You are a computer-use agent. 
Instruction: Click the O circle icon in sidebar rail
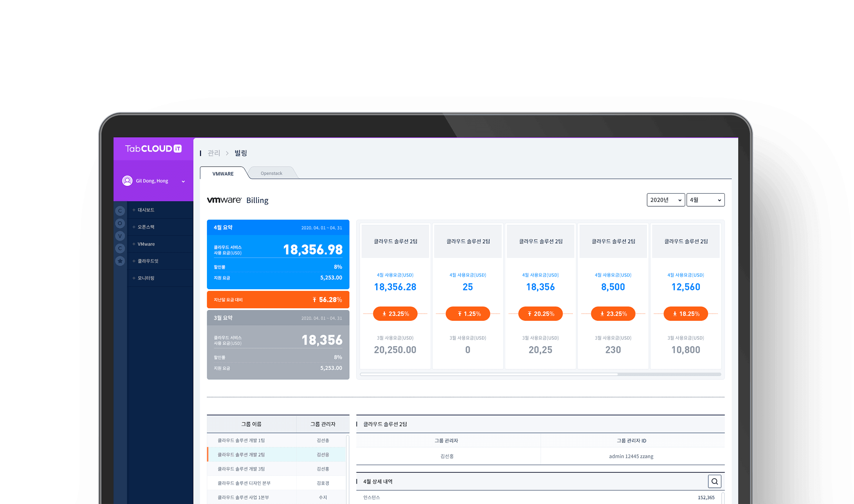pyautogui.click(x=120, y=223)
